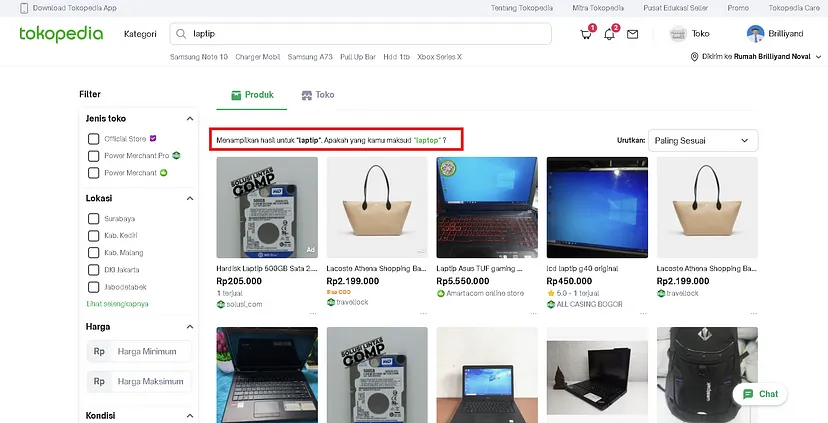Open the Hardisk Laptip 500GB product image
The width and height of the screenshot is (828, 423).
click(267, 208)
